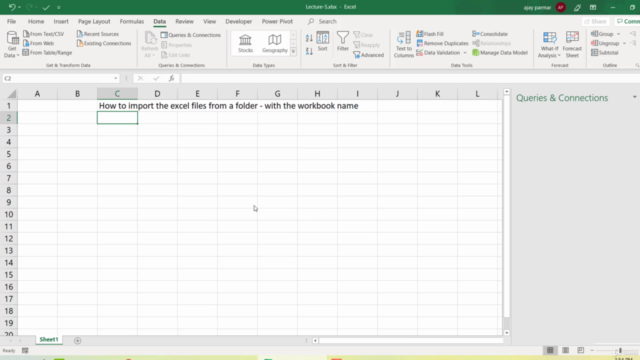Import data From Text/CSV
This screenshot has height=360, width=640.
(44, 34)
